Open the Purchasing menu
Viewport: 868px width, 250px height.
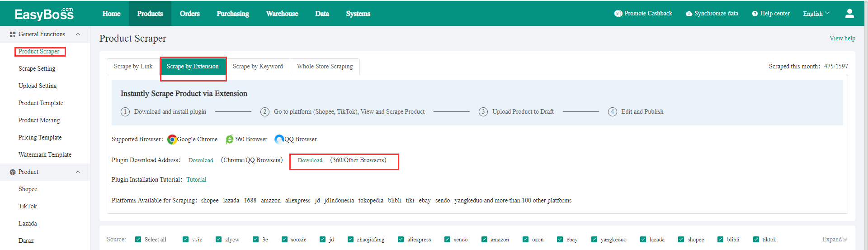click(x=233, y=14)
